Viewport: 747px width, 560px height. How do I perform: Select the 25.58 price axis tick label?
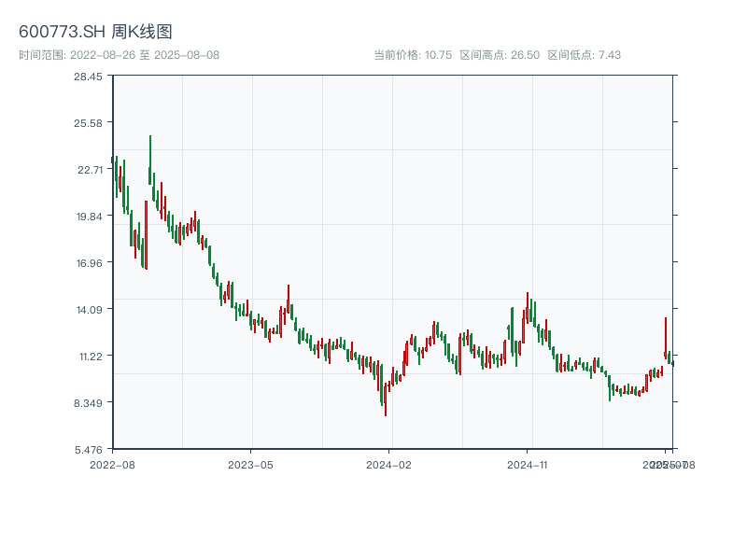coord(90,123)
